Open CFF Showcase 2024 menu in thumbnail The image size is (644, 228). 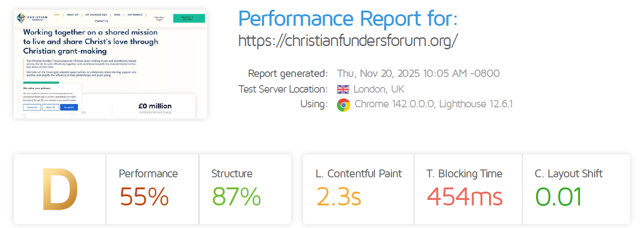pos(96,15)
